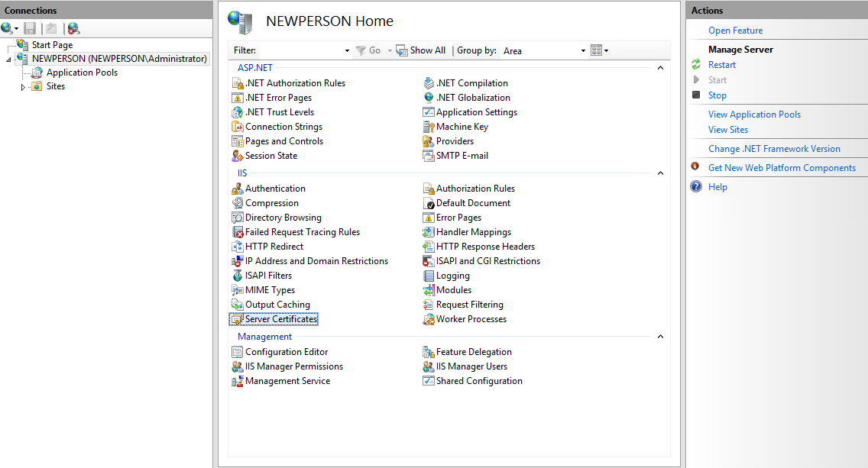Open the Handler Mappings feature
Viewport: 868px width, 468px height.
click(474, 231)
